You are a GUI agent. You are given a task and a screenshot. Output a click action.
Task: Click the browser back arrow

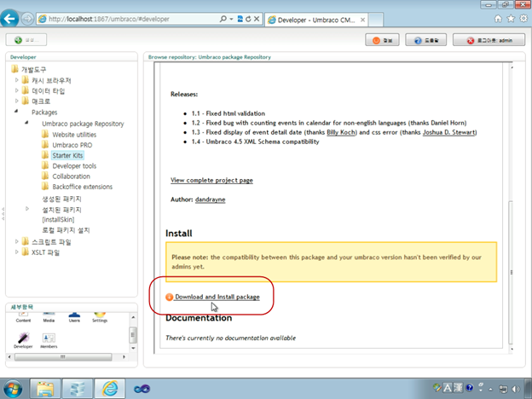(x=9, y=18)
